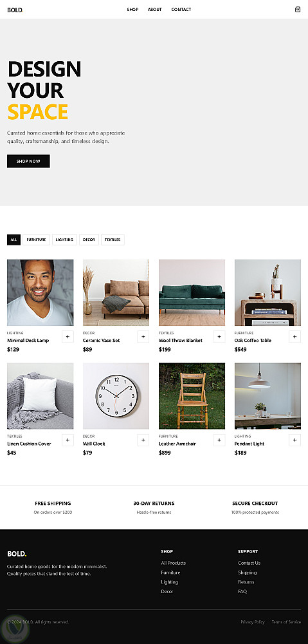Filter products by Decor
The width and height of the screenshot is (308, 644).
[x=89, y=240]
